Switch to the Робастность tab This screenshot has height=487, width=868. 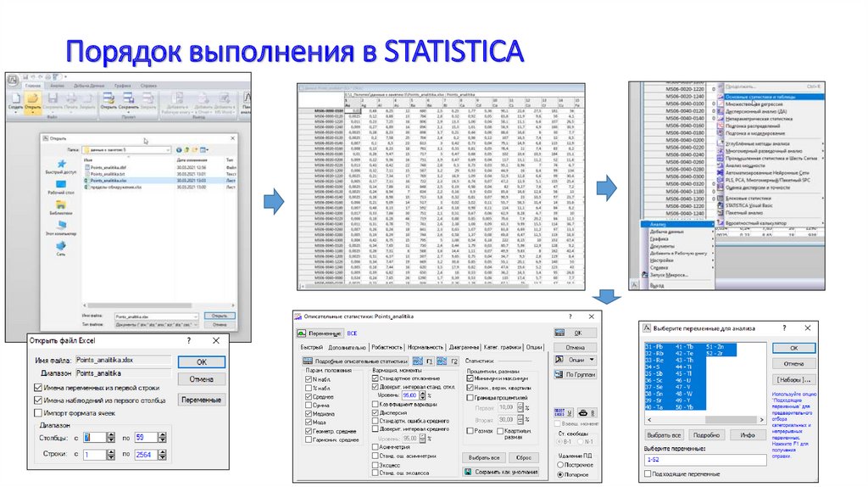(387, 347)
